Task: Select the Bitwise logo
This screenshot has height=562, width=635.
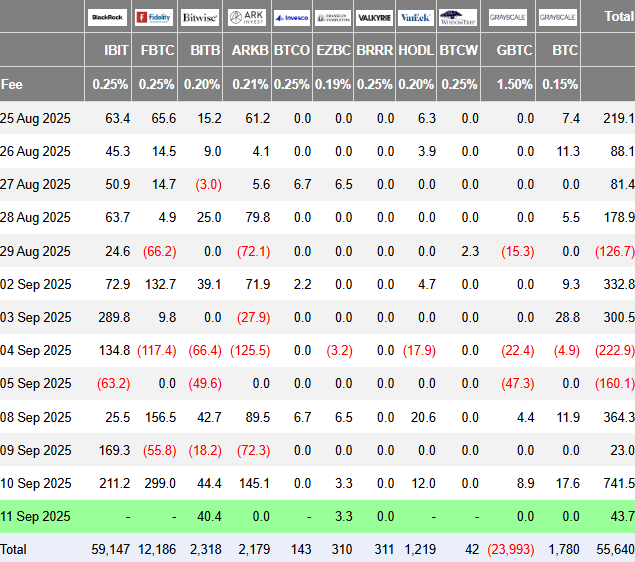Action: (201, 17)
